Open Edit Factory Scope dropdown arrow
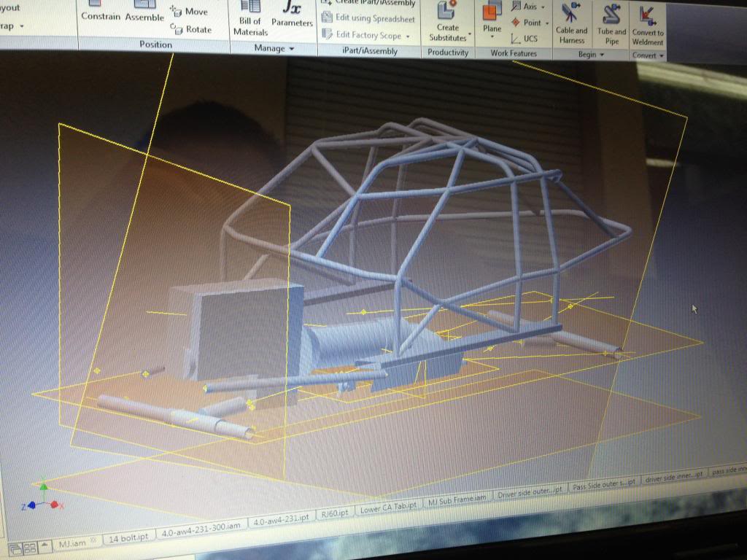 (x=408, y=36)
